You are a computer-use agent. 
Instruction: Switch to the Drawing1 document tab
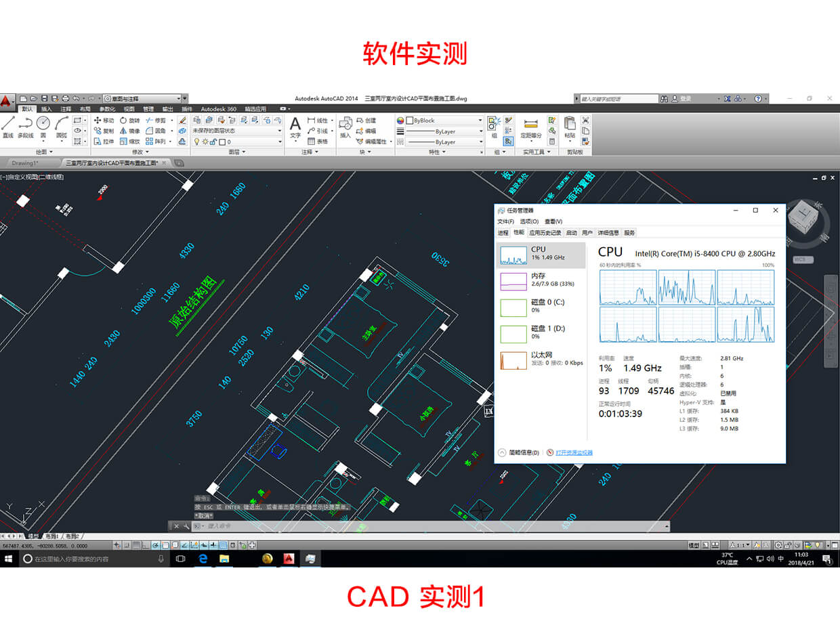pyautogui.click(x=26, y=163)
